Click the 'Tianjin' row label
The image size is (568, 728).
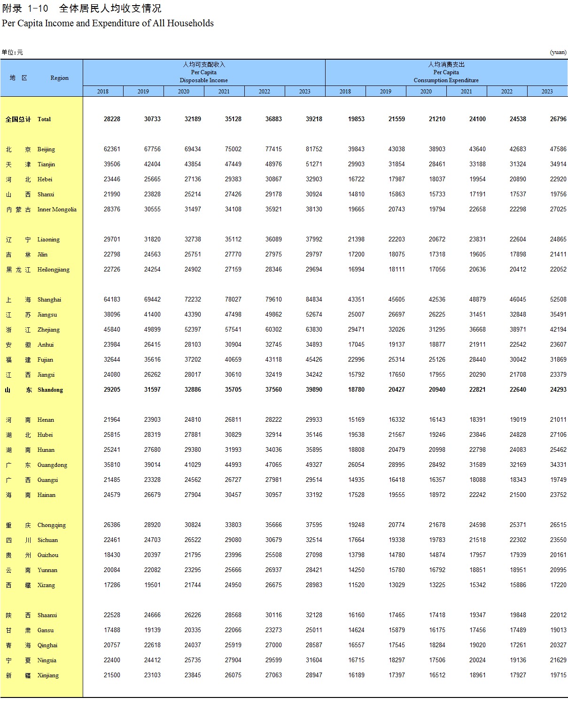point(46,164)
